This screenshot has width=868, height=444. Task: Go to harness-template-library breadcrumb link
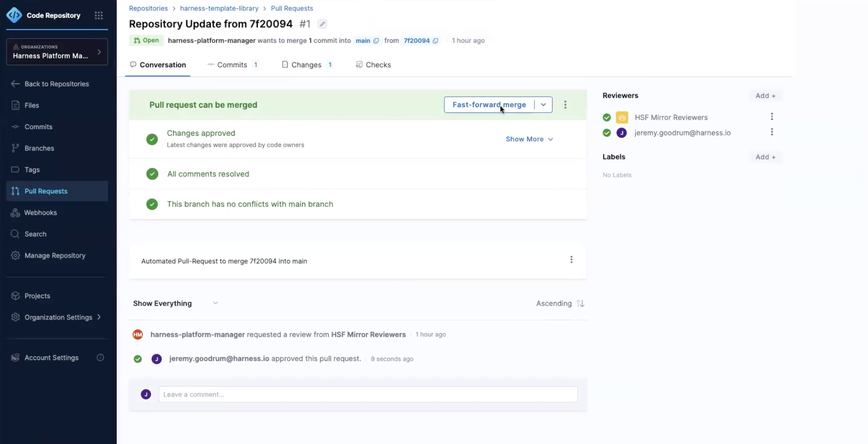click(x=219, y=8)
